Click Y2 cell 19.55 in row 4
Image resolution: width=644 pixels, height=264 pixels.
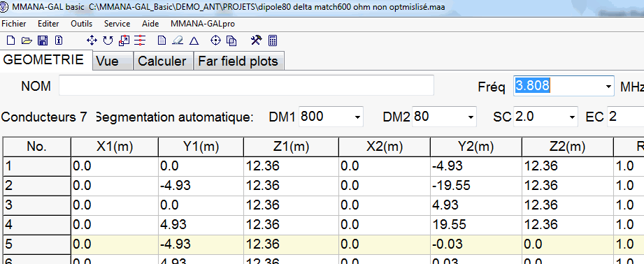click(476, 224)
